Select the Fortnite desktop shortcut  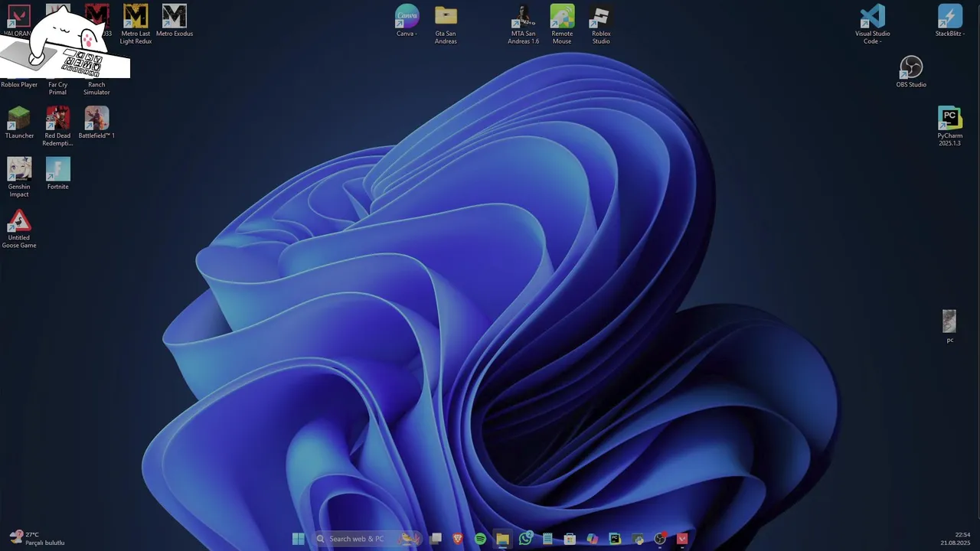click(x=57, y=174)
